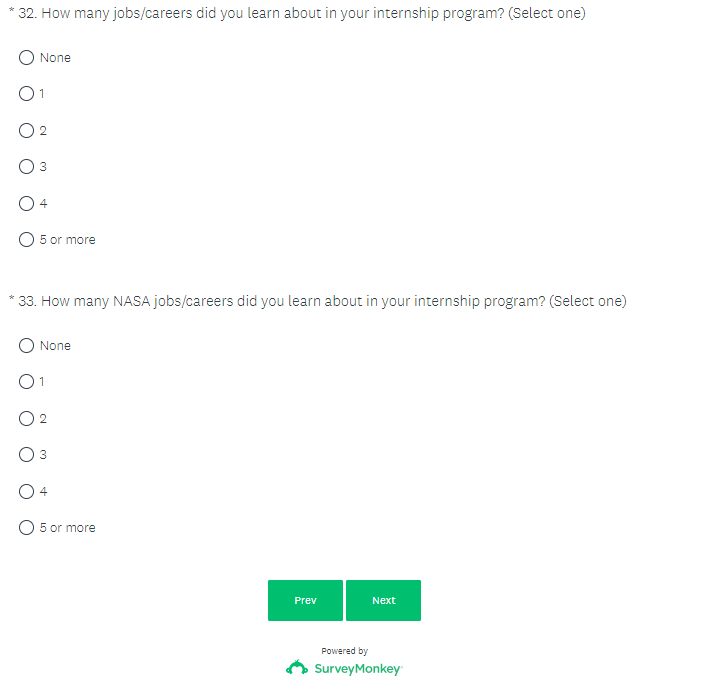Choose 1 for question 32 jobs/careers
The image size is (712, 680).
(27, 94)
